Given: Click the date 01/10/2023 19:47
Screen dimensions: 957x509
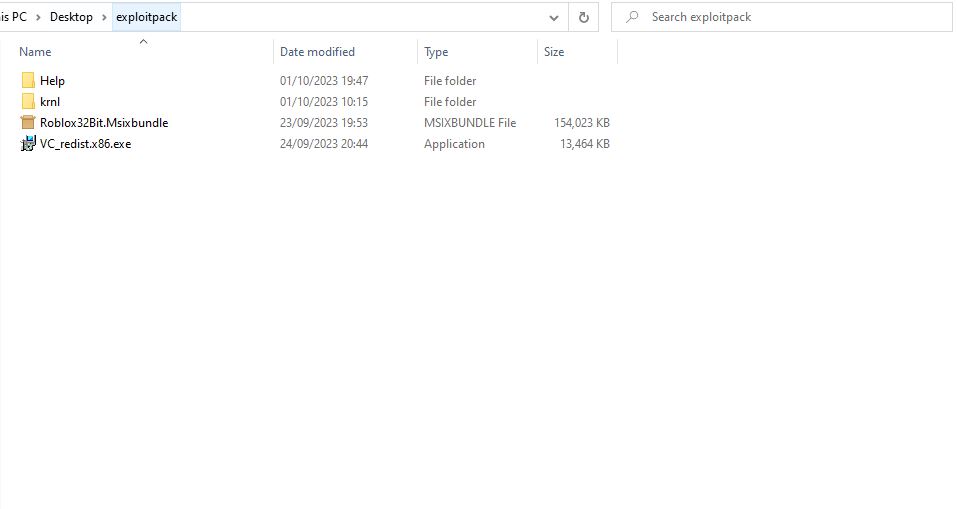Looking at the screenshot, I should coord(324,81).
